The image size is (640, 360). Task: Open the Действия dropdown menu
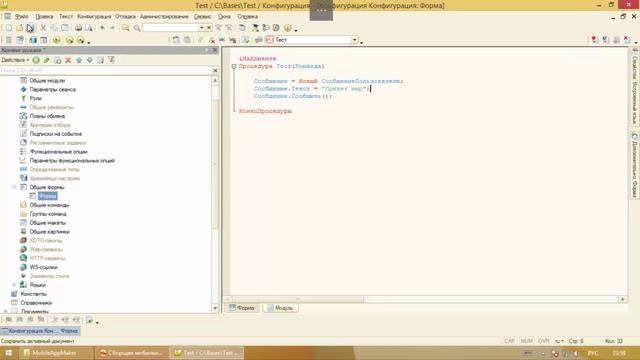click(x=15, y=60)
